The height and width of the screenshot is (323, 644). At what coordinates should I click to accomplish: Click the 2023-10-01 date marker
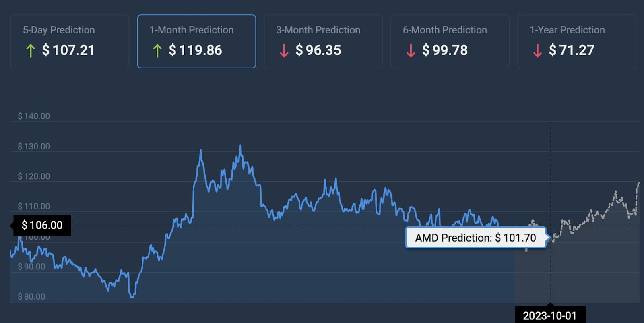(x=550, y=315)
